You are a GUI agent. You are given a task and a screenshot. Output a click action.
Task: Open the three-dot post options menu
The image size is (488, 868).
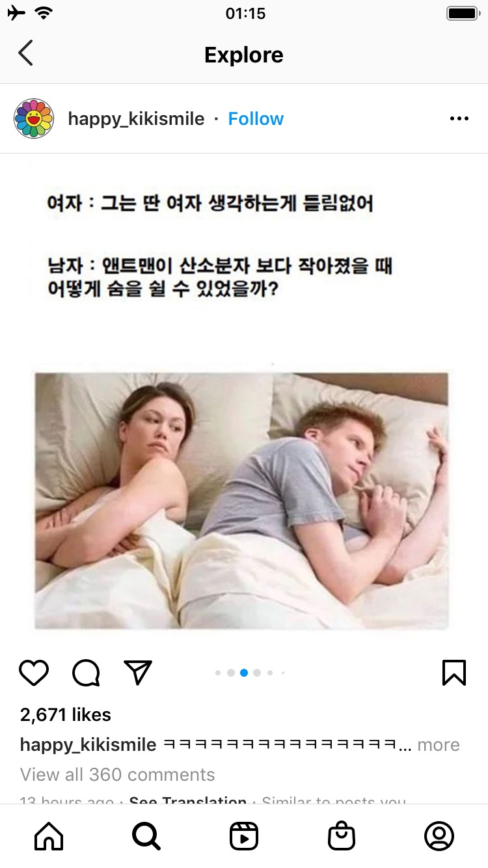(459, 118)
